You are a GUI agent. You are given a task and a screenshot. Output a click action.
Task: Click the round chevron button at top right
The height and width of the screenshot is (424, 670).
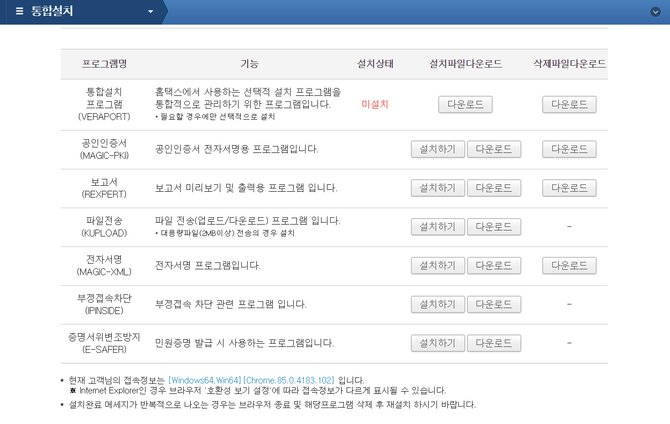click(x=656, y=11)
